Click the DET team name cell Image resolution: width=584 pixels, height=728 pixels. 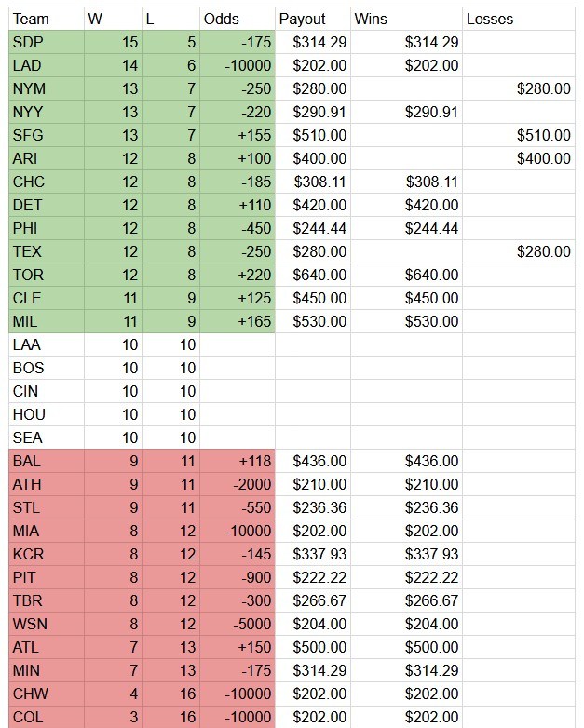[x=45, y=206]
